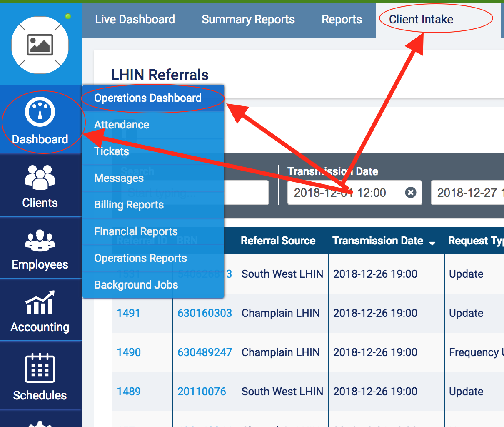Select Operations Dashboard menu item
This screenshot has height=427, width=504.
point(153,98)
